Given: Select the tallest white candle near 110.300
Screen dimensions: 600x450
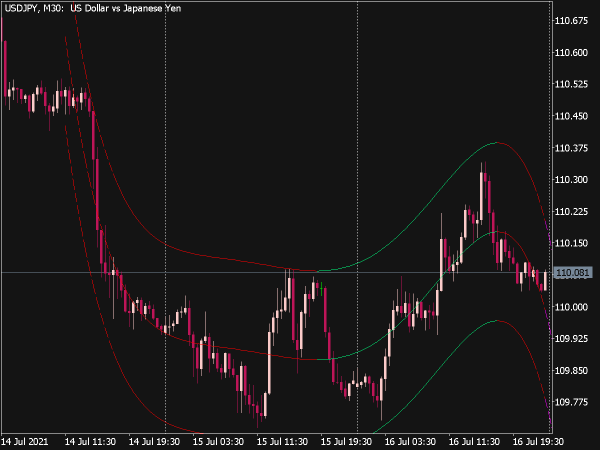Looking at the screenshot, I should 481,196.
